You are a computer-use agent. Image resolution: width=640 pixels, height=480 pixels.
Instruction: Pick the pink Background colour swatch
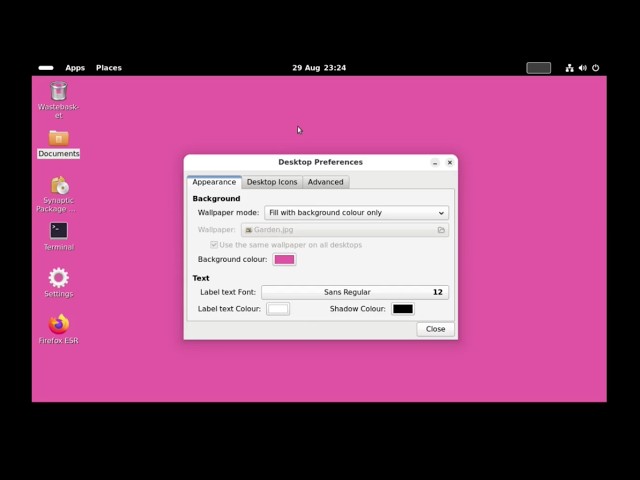pyautogui.click(x=284, y=260)
